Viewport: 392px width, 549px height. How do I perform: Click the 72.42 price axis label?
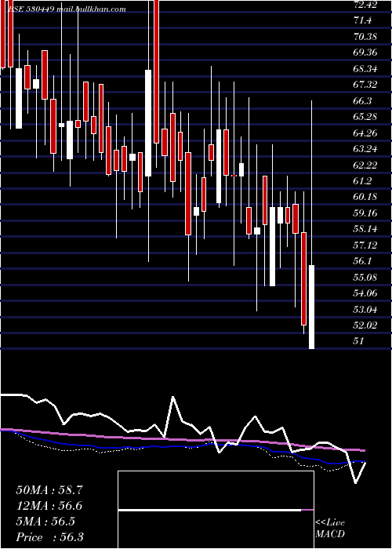click(365, 5)
